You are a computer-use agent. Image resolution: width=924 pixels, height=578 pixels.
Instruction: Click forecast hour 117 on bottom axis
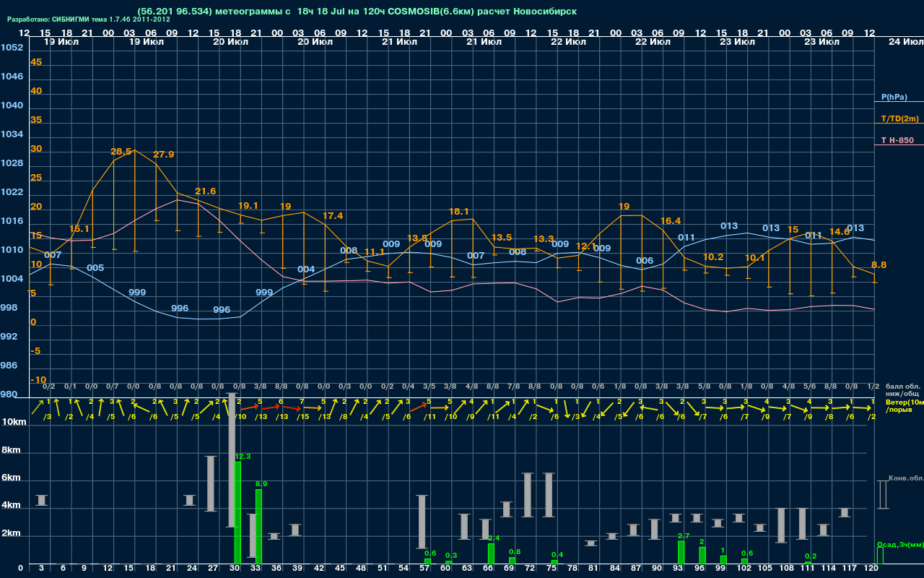[x=850, y=569]
